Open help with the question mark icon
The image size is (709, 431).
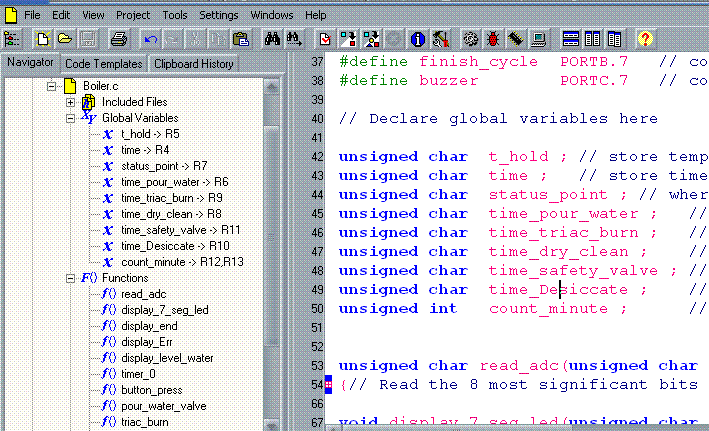pos(645,39)
